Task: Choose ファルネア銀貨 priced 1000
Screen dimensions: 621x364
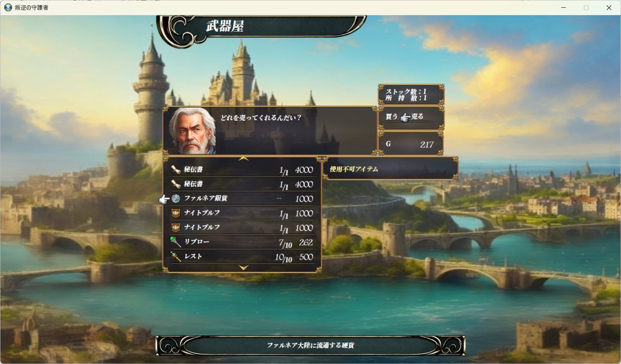Action: (x=242, y=199)
